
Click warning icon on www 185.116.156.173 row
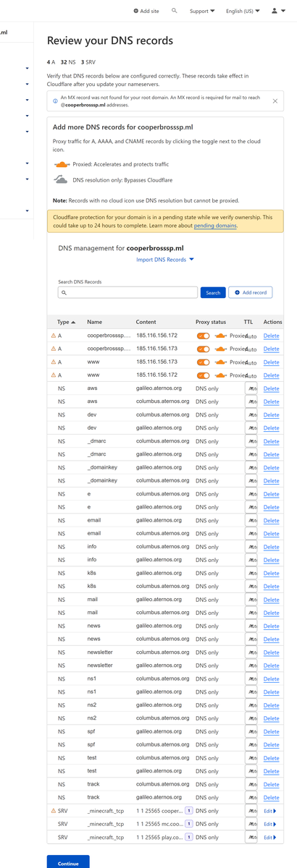coord(53,362)
